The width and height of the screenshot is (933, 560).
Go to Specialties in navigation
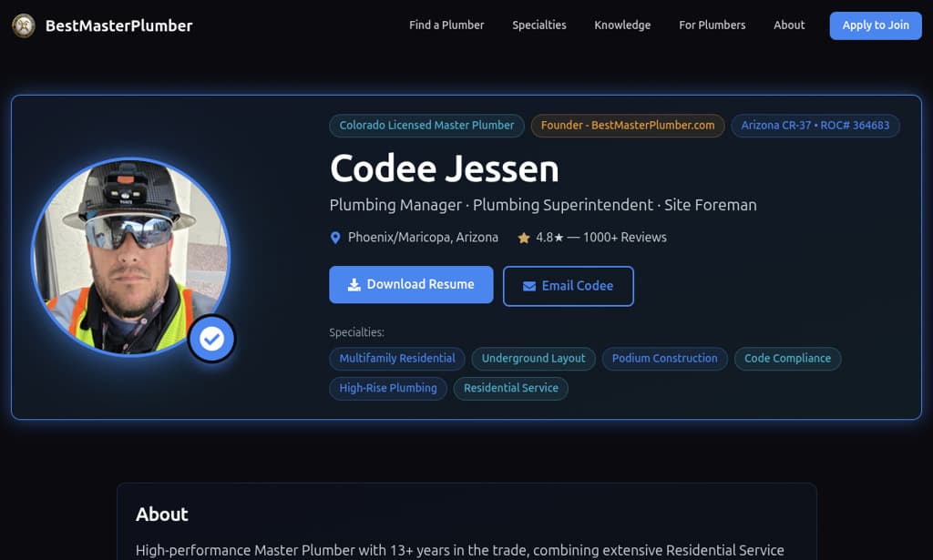(x=539, y=25)
